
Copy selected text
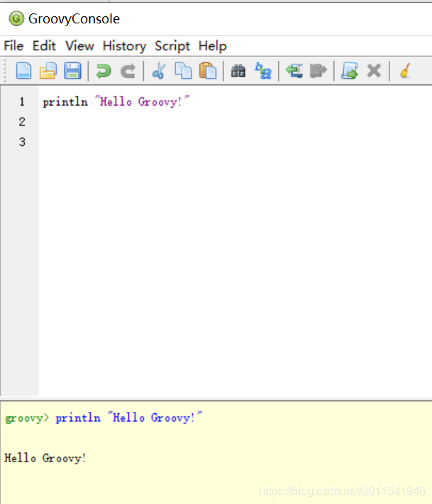pos(183,71)
